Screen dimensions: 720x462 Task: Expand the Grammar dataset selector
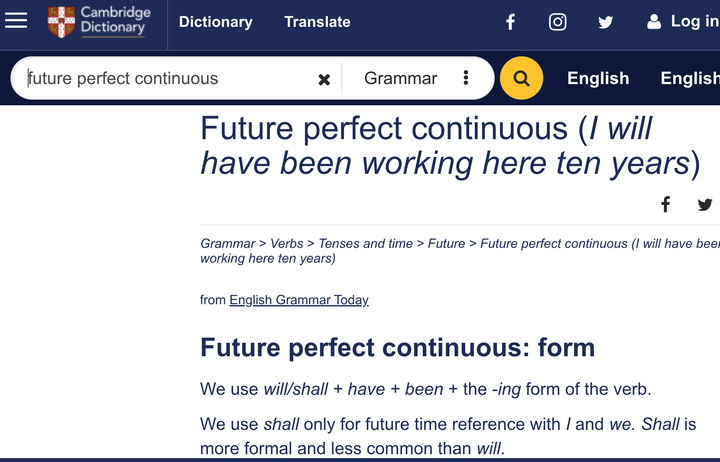pyautogui.click(x=400, y=78)
